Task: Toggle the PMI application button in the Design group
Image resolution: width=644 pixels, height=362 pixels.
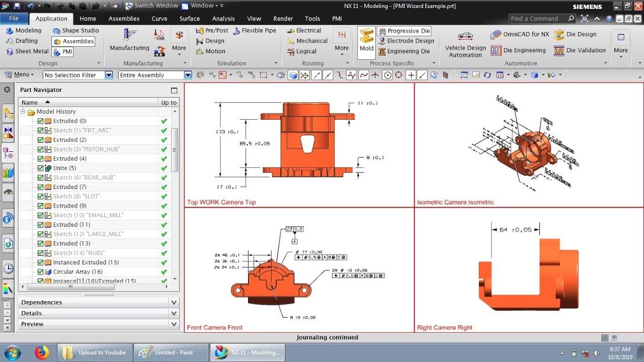Action: tap(63, 52)
